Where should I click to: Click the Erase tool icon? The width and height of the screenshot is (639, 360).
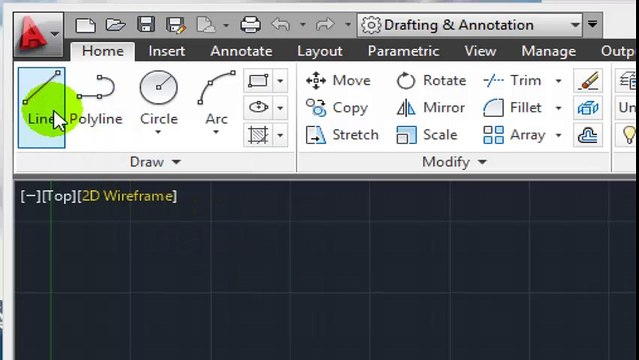pos(588,80)
